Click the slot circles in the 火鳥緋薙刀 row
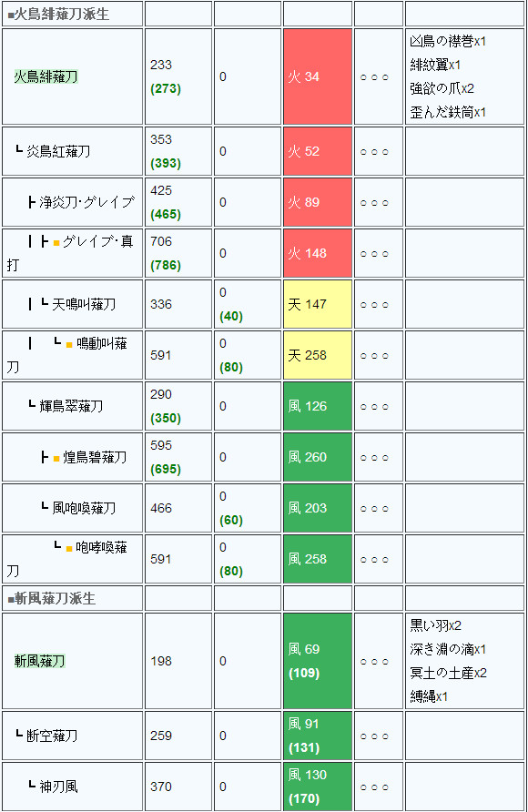Screen dimensions: 528x812 click(x=374, y=77)
